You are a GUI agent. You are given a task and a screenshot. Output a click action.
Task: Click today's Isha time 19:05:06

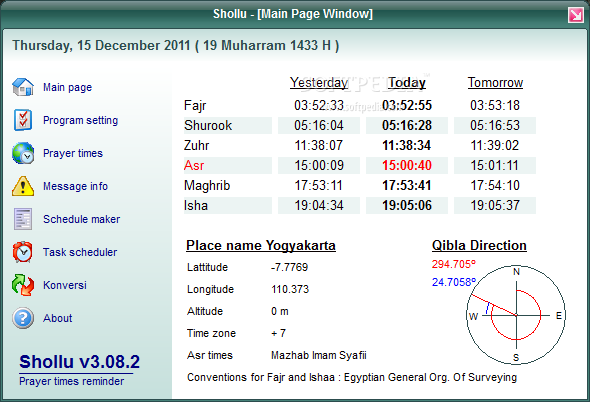coord(407,206)
